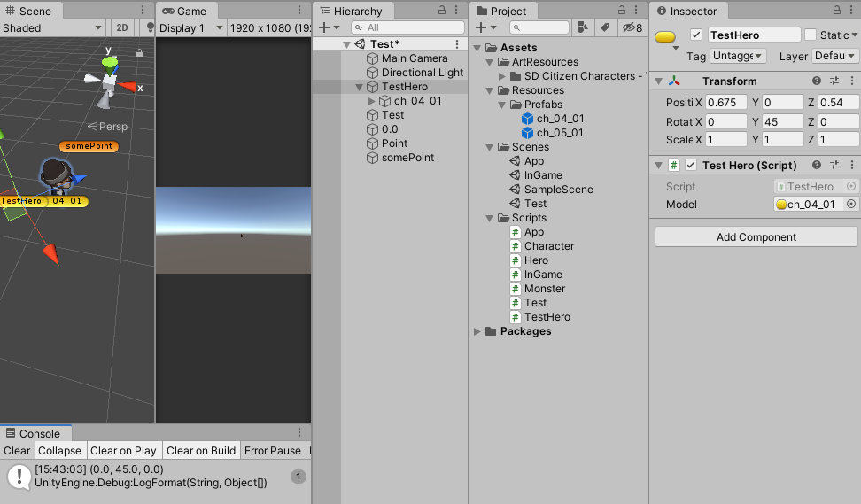861x504 pixels.
Task: Open Test Hero script preset icon
Action: 834,165
